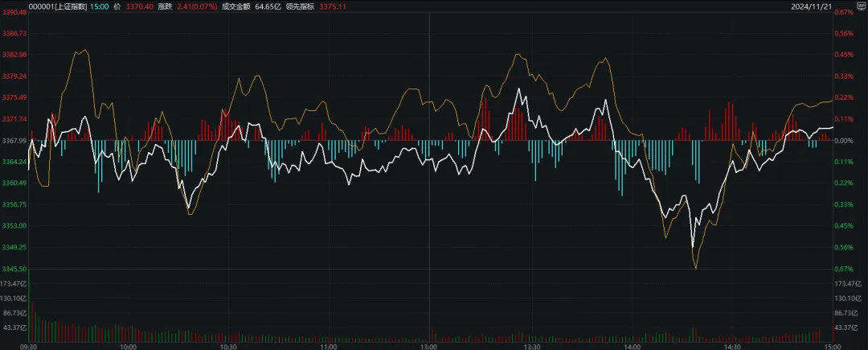Click the leading indicator value 3375.11
This screenshot has width=868, height=350.
click(334, 7)
